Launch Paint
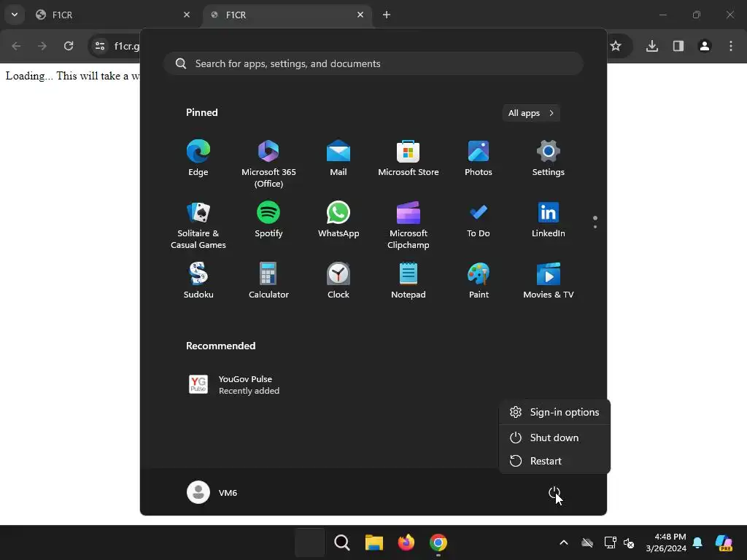The image size is (747, 560). click(x=479, y=281)
